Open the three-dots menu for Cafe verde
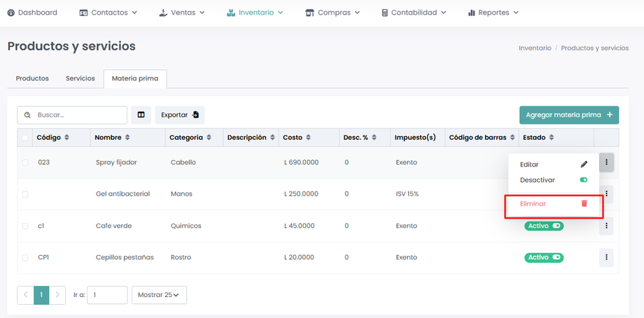This screenshot has width=644, height=318. coord(606,226)
